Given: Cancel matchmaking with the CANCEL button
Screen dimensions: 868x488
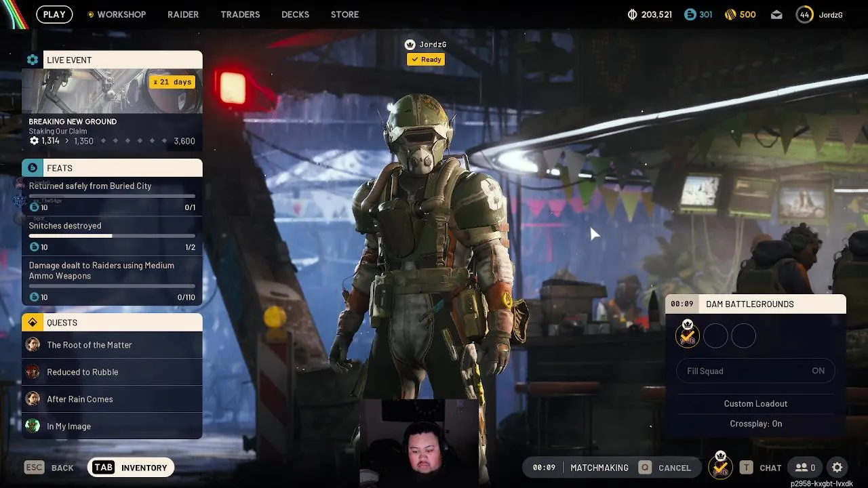Looking at the screenshot, I should click(665, 468).
